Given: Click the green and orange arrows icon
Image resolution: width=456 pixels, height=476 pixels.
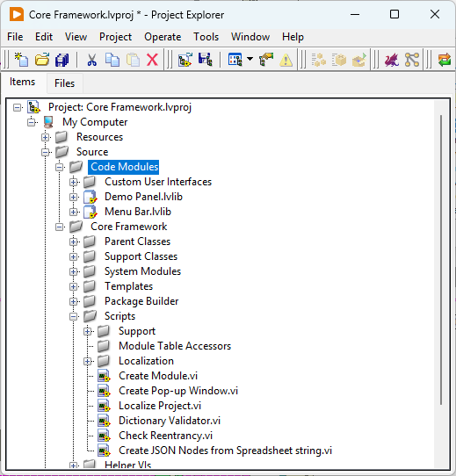Looking at the screenshot, I should pyautogui.click(x=445, y=60).
